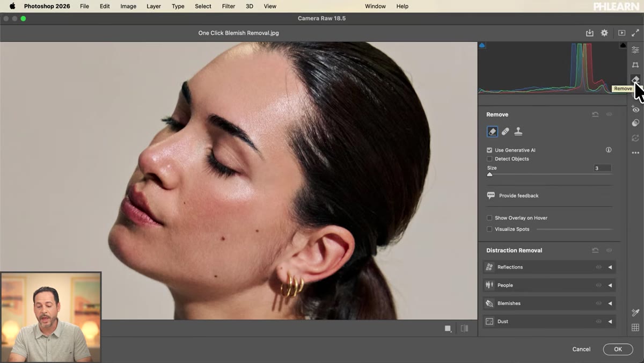Image resolution: width=644 pixels, height=363 pixels.
Task: Expand the Dust section arrow
Action: (610, 321)
